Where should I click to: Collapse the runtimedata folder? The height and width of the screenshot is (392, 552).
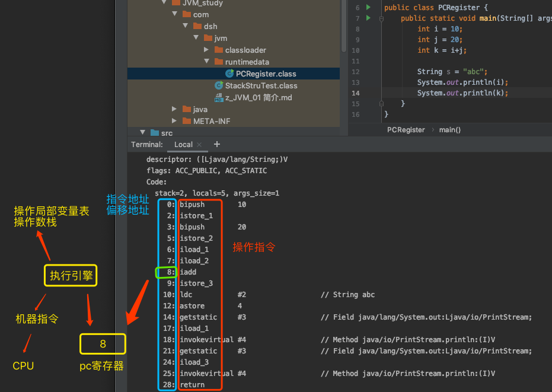click(207, 61)
